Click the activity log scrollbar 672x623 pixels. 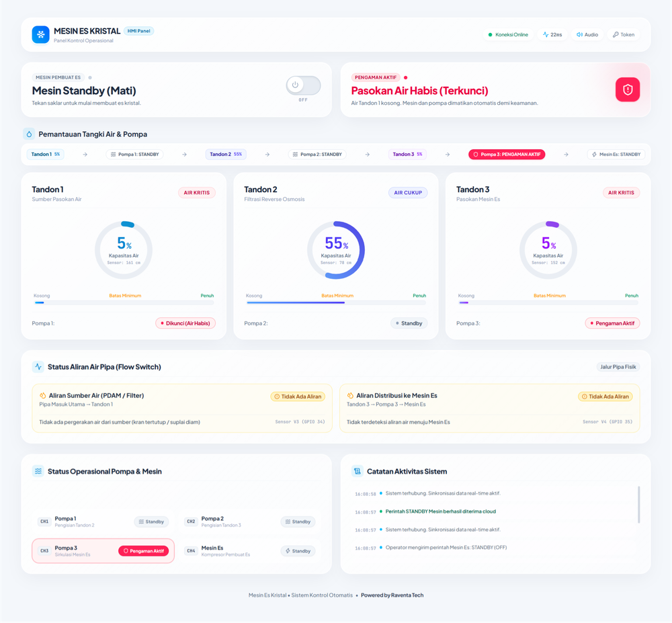(638, 505)
